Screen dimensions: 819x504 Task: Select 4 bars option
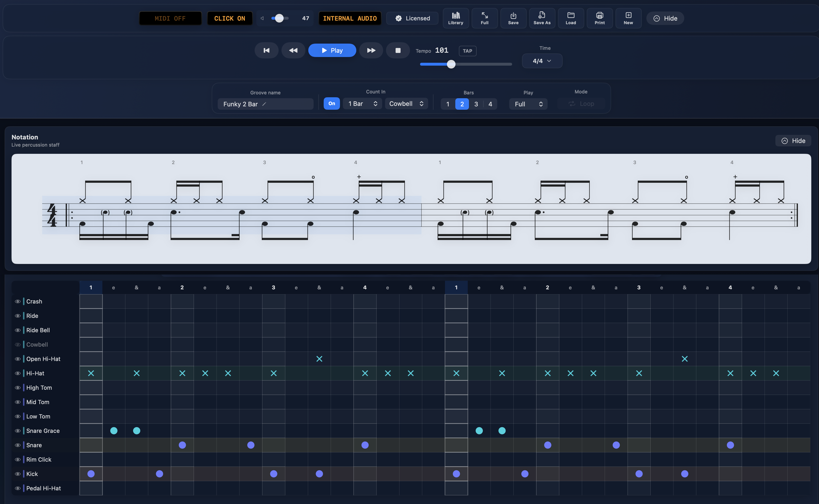coord(490,104)
